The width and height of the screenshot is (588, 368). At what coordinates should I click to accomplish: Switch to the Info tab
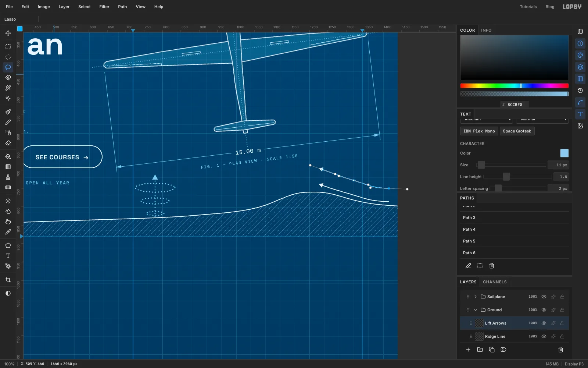point(486,30)
